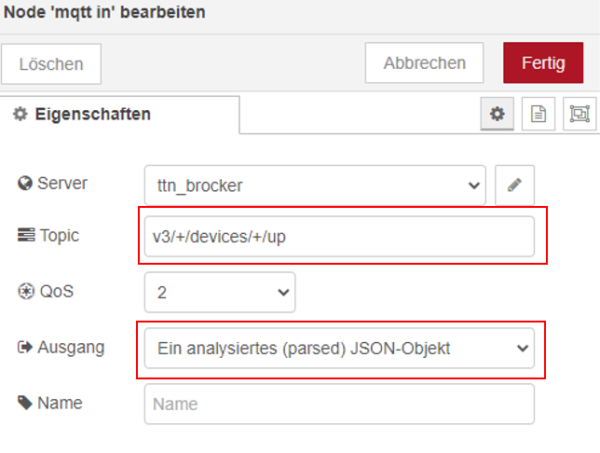Open the Server dropdown showing ttn_brocker
Screen dimensions: 600x453
click(x=314, y=185)
